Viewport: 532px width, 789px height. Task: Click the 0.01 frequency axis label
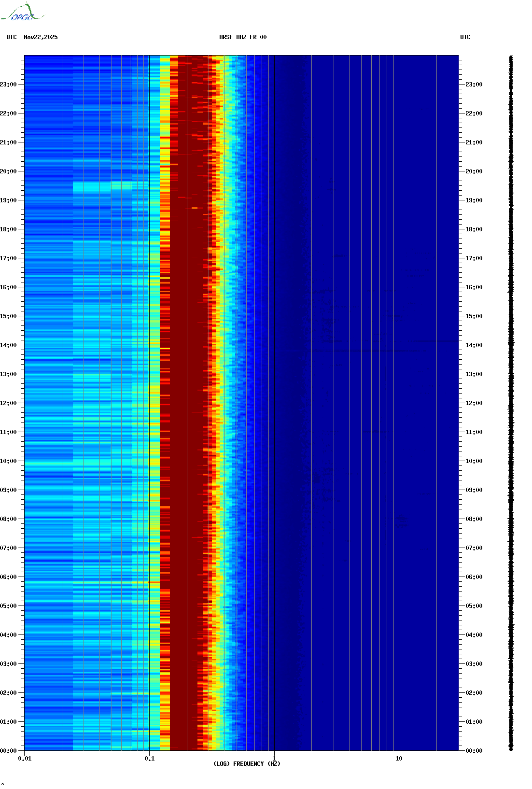click(x=25, y=759)
